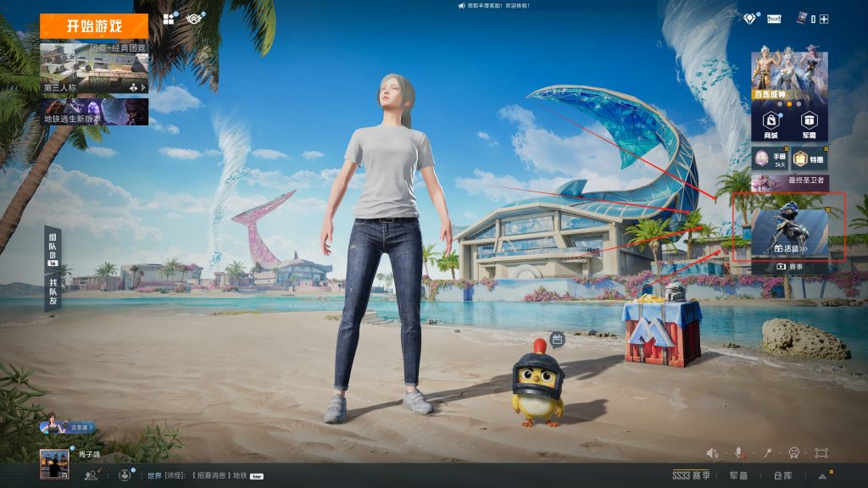Click the calendar bubble above the chick
Image resolution: width=868 pixels, height=488 pixels.
(x=558, y=339)
